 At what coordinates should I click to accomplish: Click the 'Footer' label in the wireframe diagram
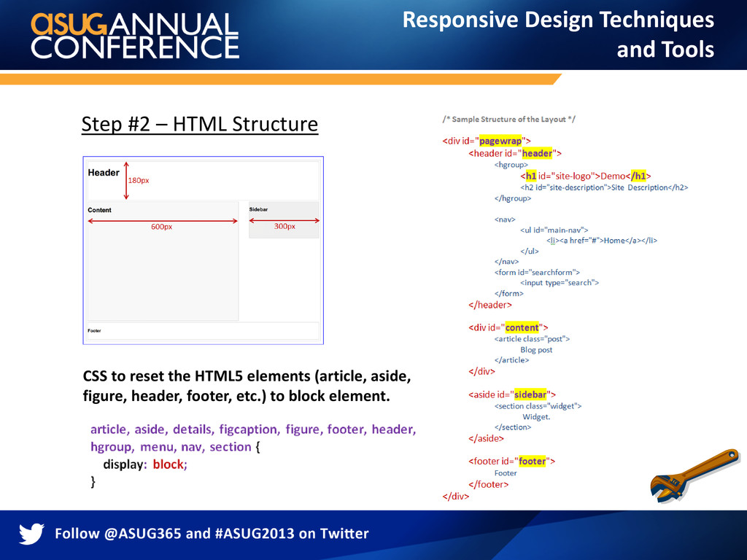pyautogui.click(x=94, y=330)
